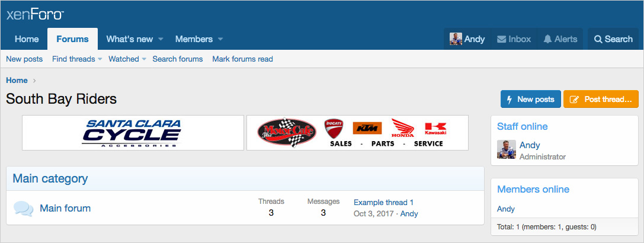Open the Example thread 1 link
Screen dimensions: 644x243
point(383,202)
